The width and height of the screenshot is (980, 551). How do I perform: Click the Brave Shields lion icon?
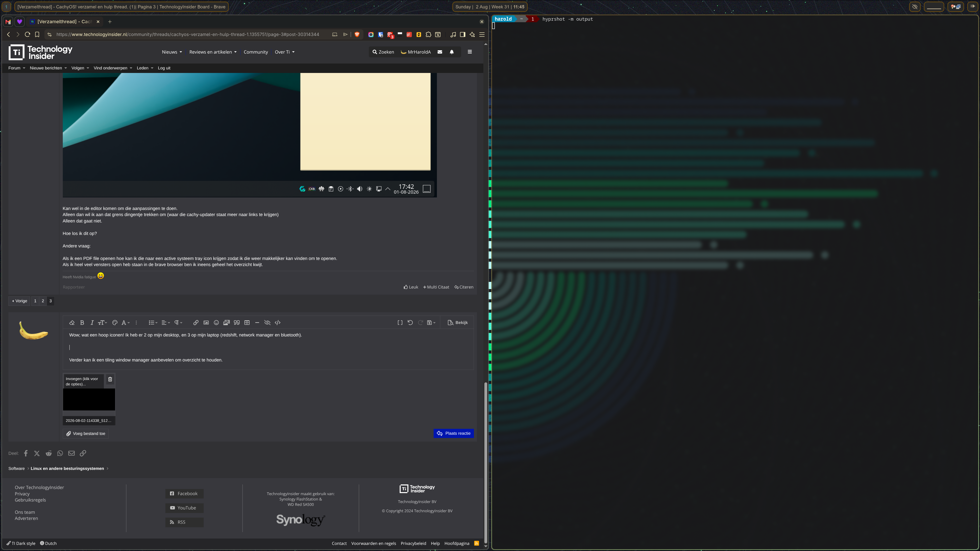[x=357, y=35]
